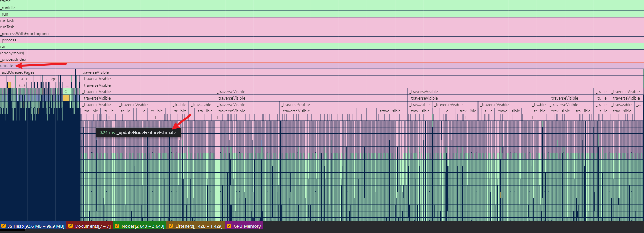The image size is (644, 233).
Task: Select the _trave...sible truncated frame
Action: click(390, 111)
